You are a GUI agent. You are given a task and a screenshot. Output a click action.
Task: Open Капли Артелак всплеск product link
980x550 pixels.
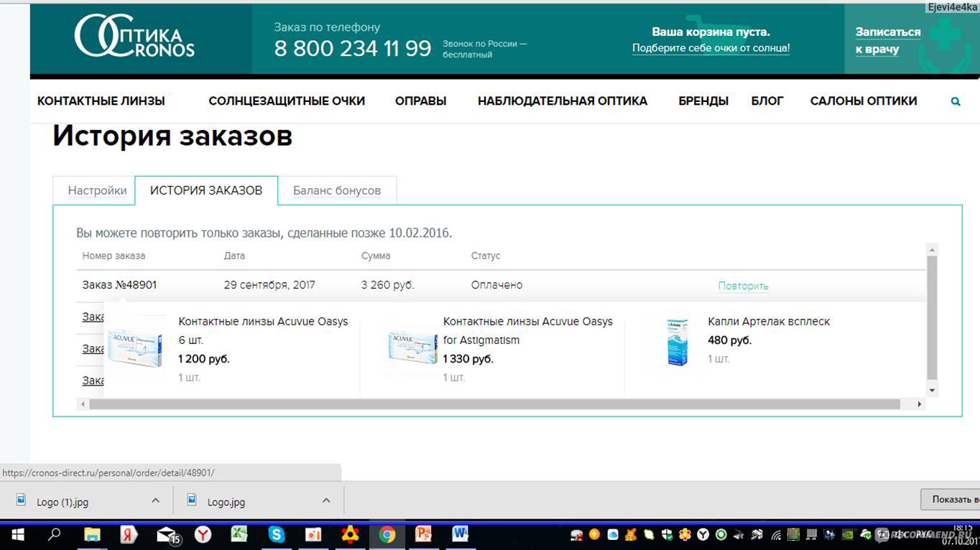[769, 322]
